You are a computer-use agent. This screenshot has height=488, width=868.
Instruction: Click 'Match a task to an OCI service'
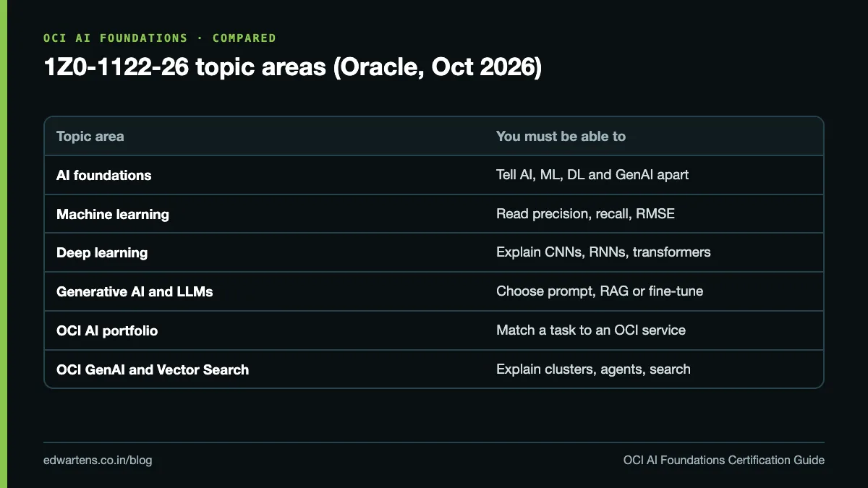(x=591, y=331)
